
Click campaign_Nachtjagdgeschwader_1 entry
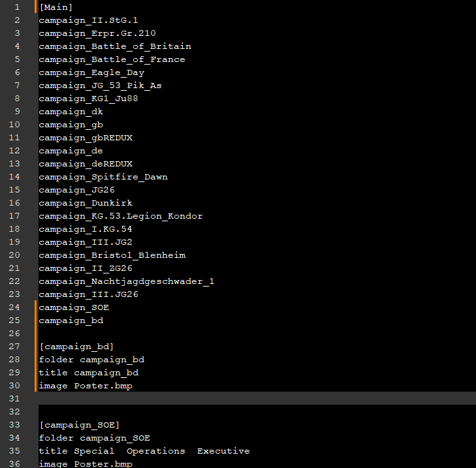[x=127, y=281]
